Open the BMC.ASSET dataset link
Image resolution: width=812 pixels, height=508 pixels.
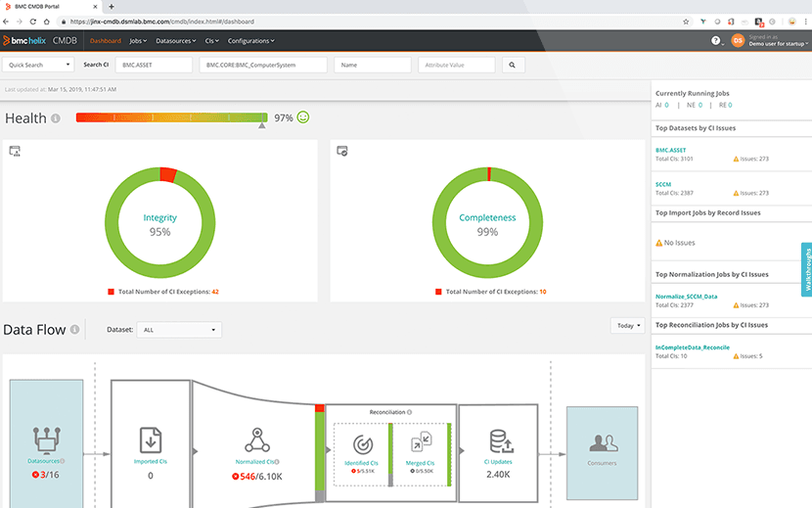pyautogui.click(x=670, y=150)
